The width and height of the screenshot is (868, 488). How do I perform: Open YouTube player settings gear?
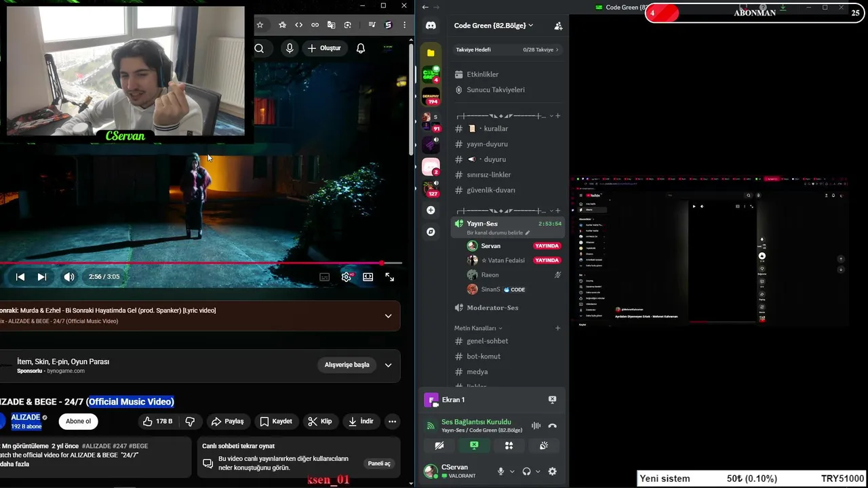(347, 277)
